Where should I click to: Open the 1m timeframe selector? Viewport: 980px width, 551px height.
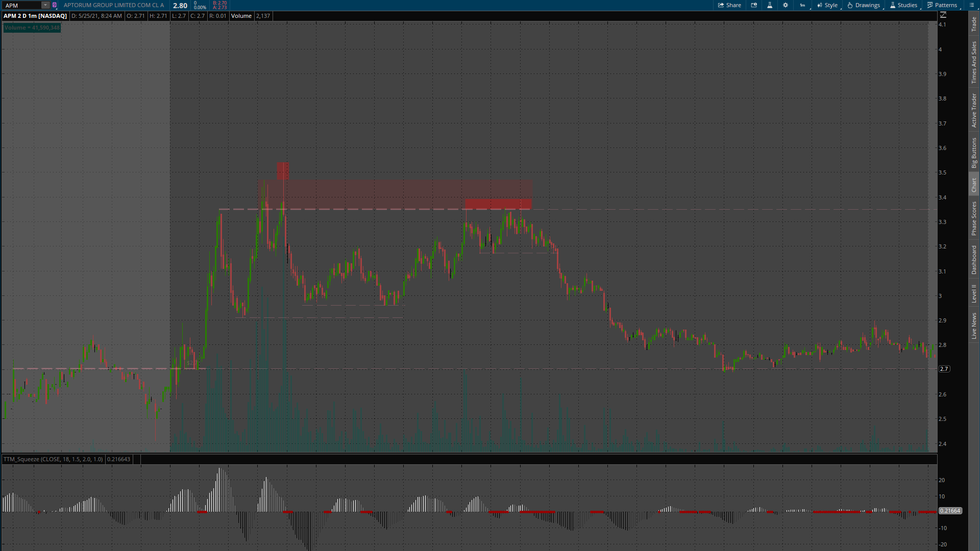[x=803, y=5]
